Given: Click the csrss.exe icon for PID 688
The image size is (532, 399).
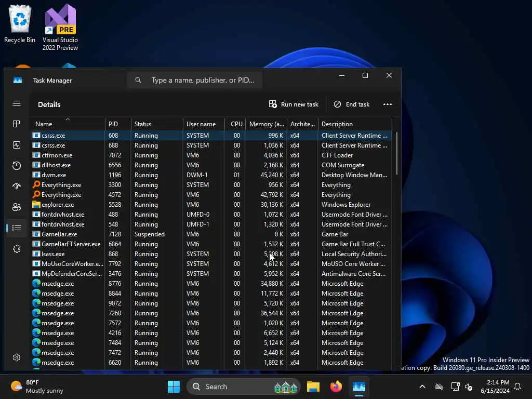Looking at the screenshot, I should click(x=36, y=145).
